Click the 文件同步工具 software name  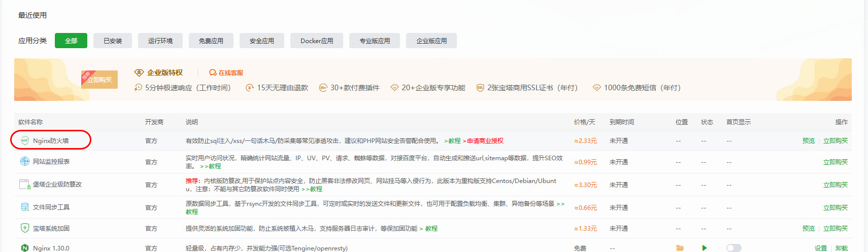tap(51, 207)
